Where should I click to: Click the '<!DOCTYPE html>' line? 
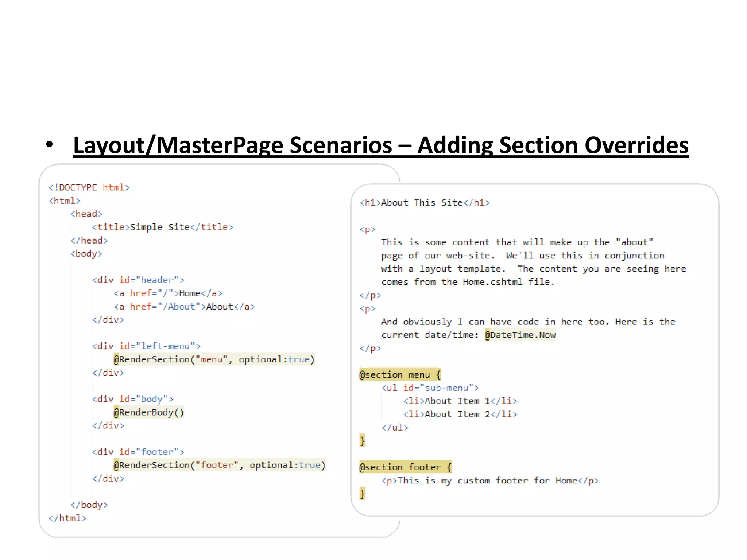[x=89, y=187]
